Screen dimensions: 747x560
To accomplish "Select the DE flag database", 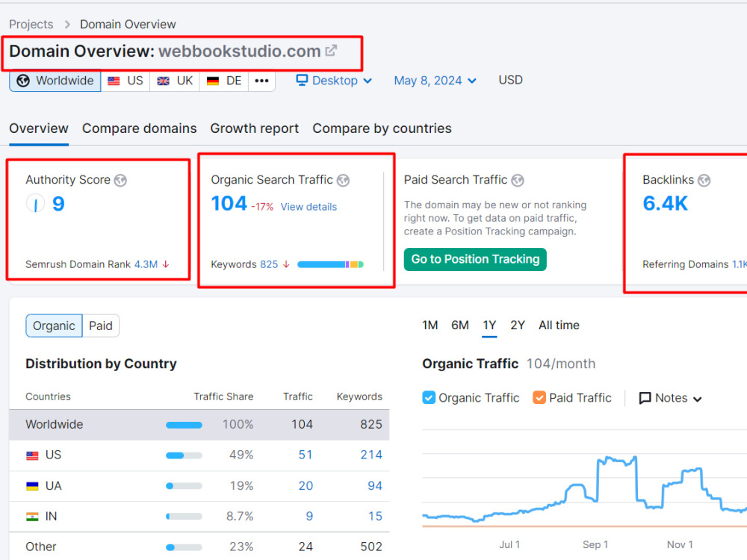I will coord(224,81).
